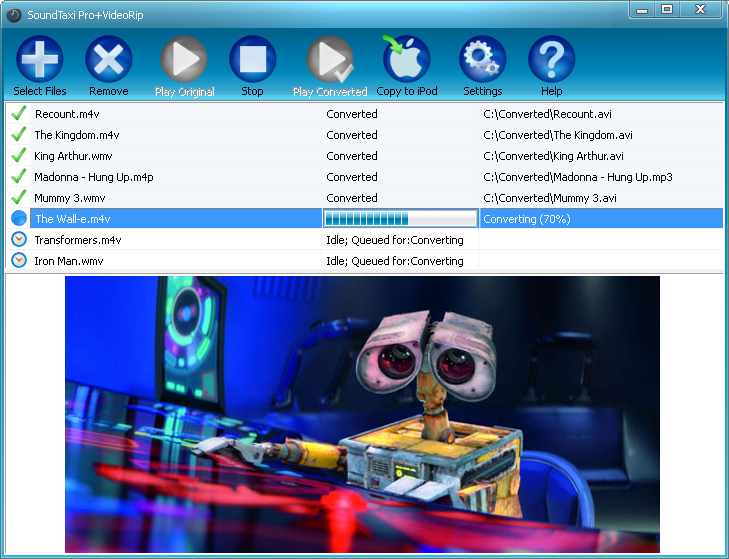This screenshot has height=559, width=729.
Task: Click the Remove X icon
Action: pyautogui.click(x=108, y=60)
